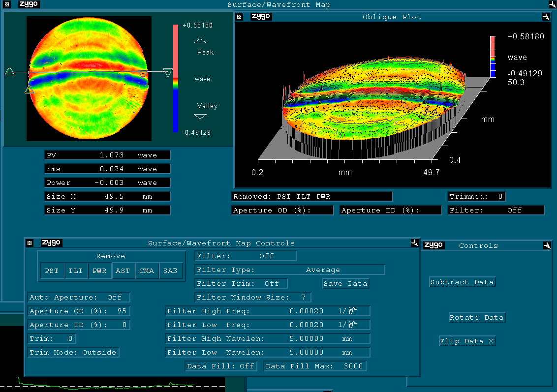The image size is (557, 392).
Task: Select the Power result box
Action: coord(107,183)
